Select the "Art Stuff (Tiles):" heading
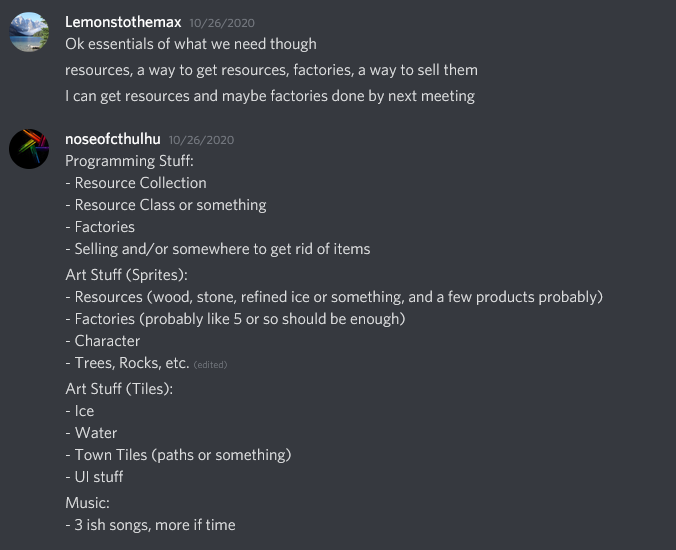The width and height of the screenshot is (676, 550). [x=119, y=388]
